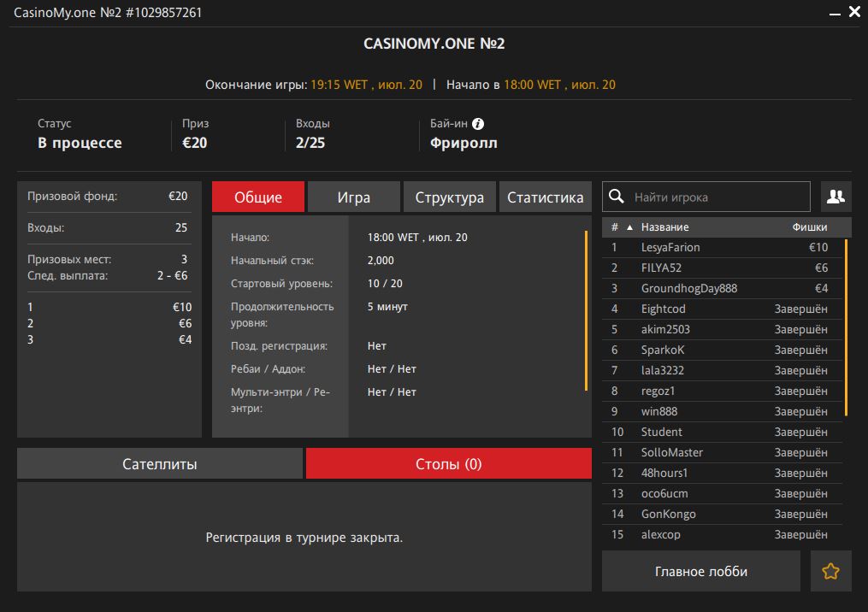
Task: Click the magnifying glass search icon
Action: point(617,197)
